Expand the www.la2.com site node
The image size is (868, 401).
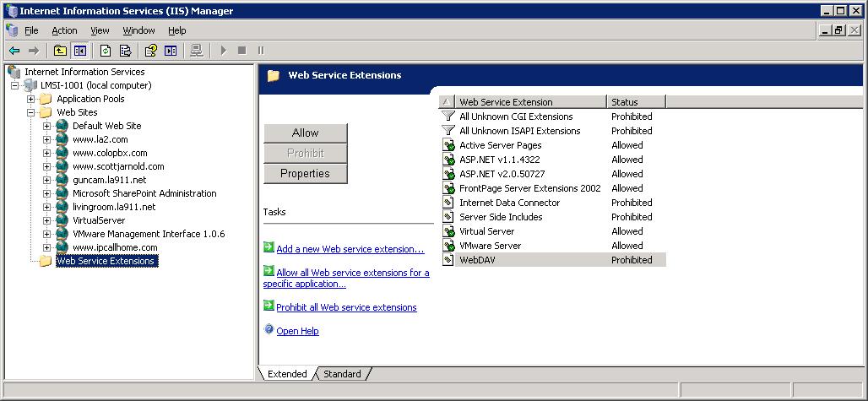[x=46, y=139]
